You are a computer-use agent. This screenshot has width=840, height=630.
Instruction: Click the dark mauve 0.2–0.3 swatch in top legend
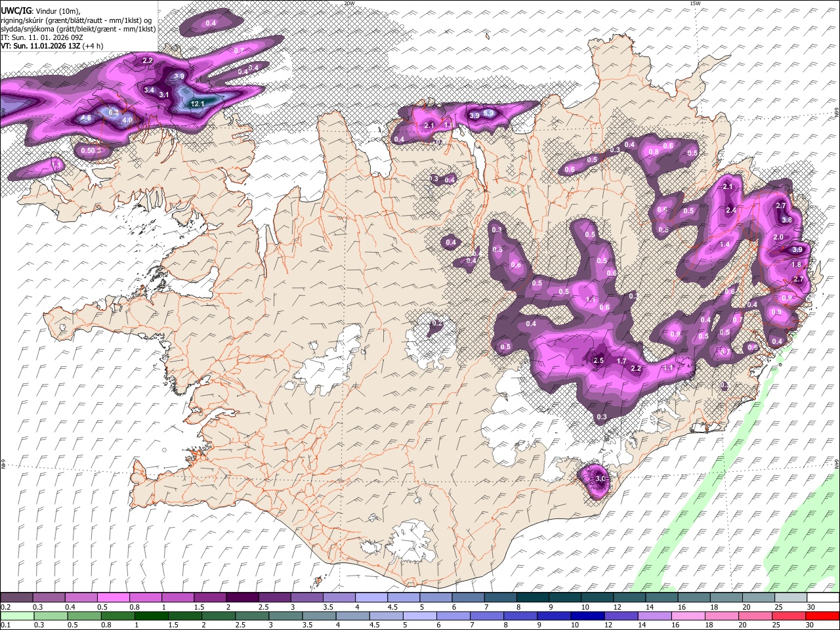coord(16,597)
